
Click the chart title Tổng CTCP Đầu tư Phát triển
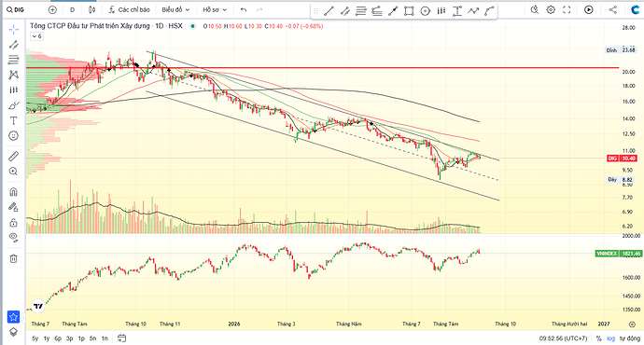tap(90, 26)
